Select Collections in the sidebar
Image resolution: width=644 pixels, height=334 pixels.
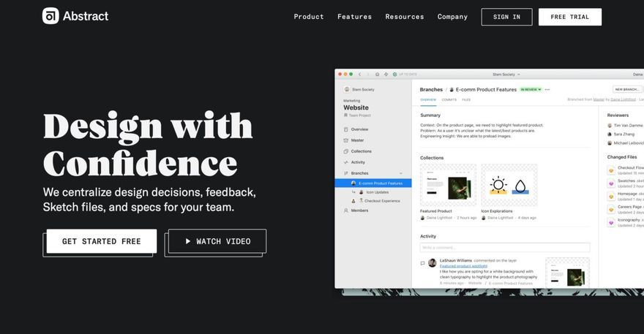361,151
